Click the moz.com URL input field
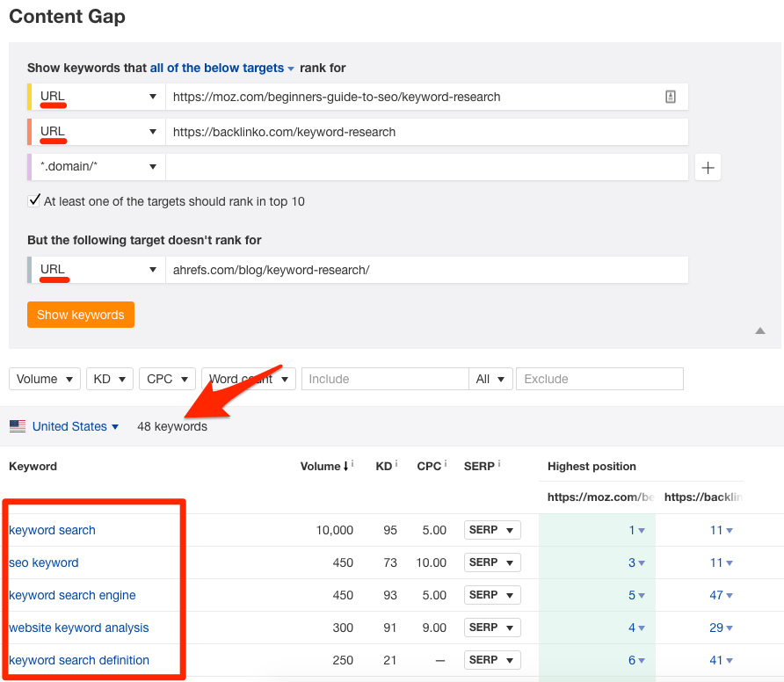This screenshot has height=682, width=784. coord(426,97)
